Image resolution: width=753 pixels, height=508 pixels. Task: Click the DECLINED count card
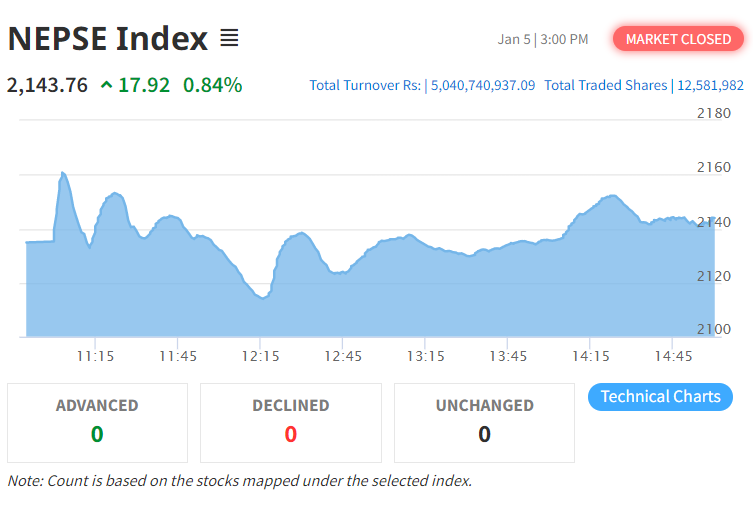coord(291,422)
